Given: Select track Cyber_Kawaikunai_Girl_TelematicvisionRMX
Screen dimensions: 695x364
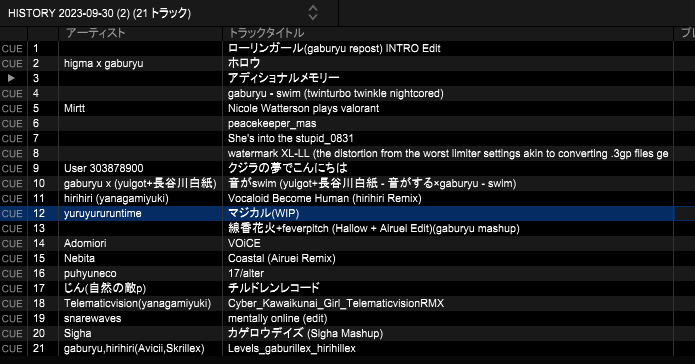Looking at the screenshot, I should [x=336, y=303].
